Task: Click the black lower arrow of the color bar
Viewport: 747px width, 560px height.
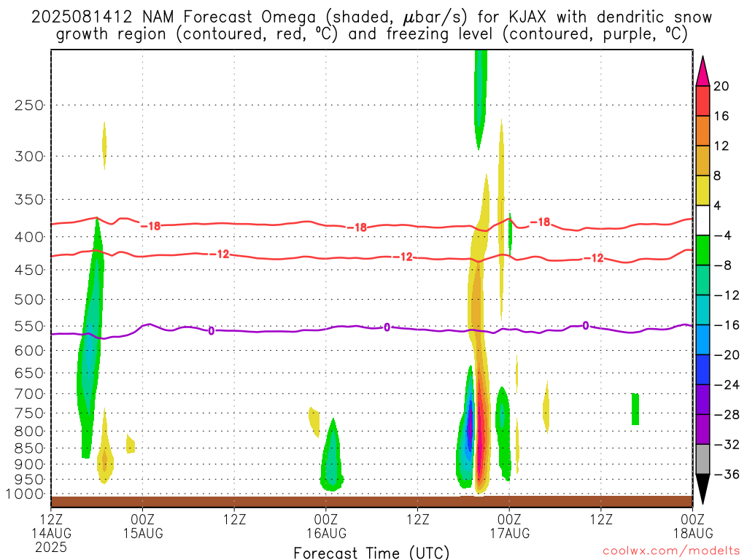Action: 703,489
